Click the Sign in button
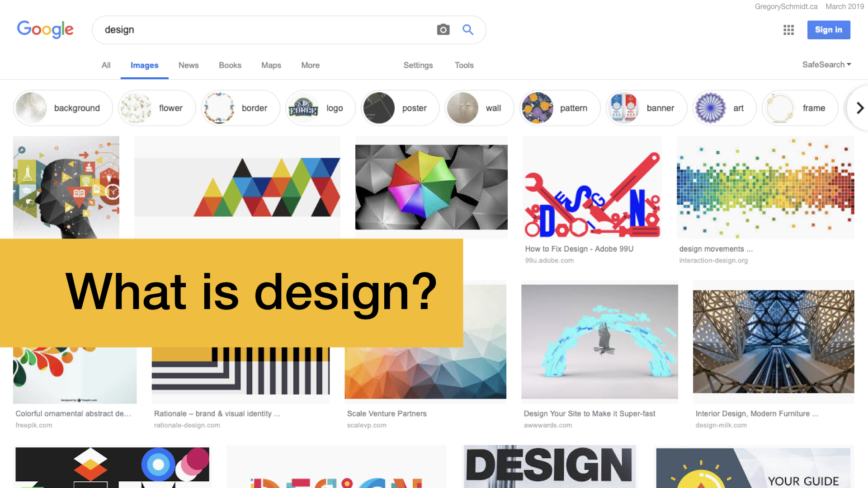This screenshot has width=868, height=488. click(829, 30)
